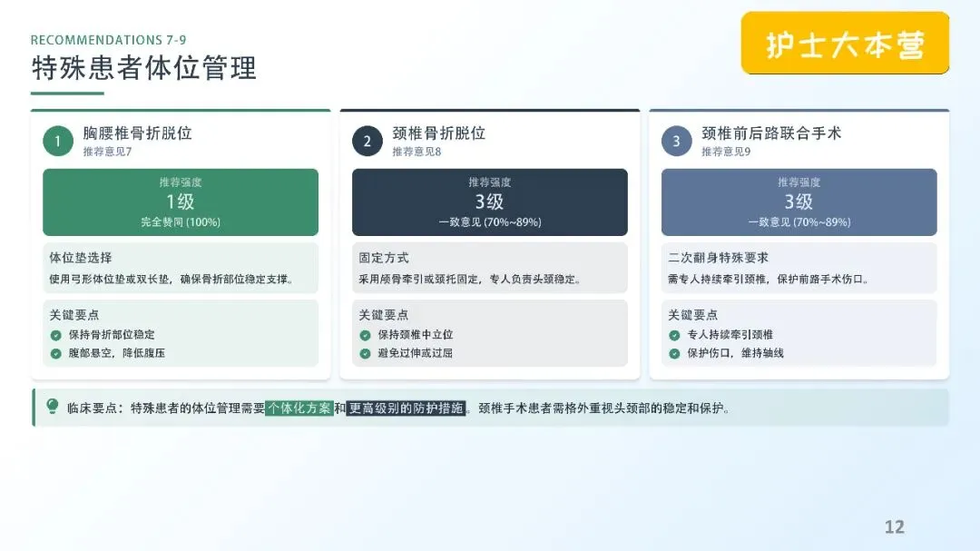Click the card heading 颈椎前后路联合手术
Screen dimensions: 980x551
[x=771, y=133]
